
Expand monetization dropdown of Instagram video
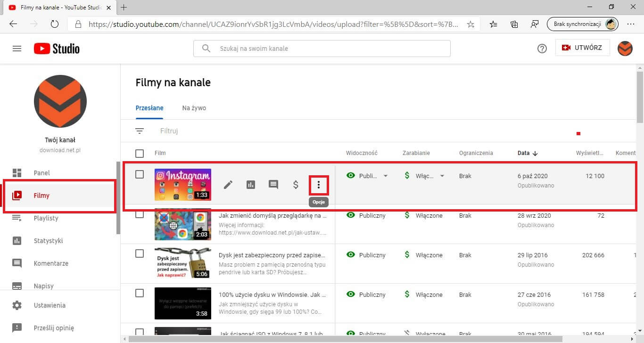point(442,176)
